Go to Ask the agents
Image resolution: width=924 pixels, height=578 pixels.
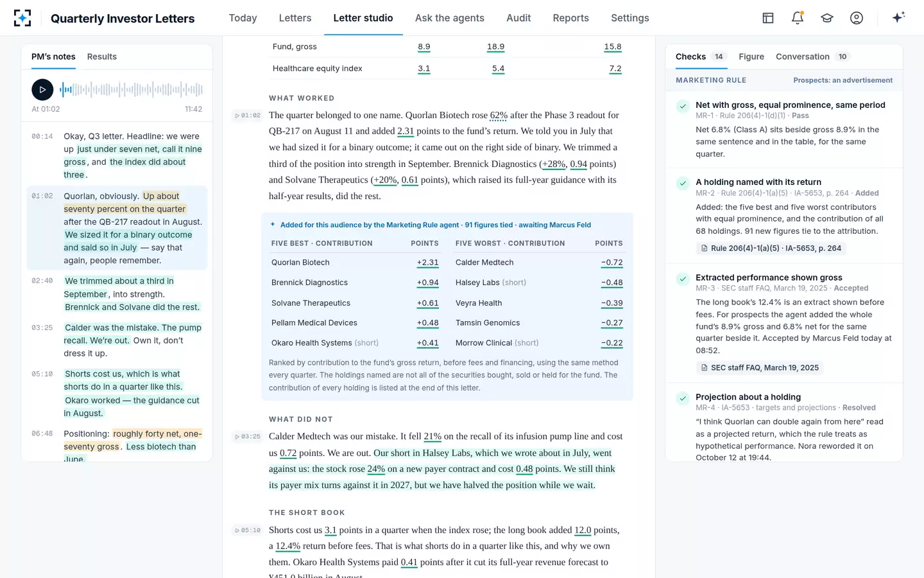click(450, 18)
